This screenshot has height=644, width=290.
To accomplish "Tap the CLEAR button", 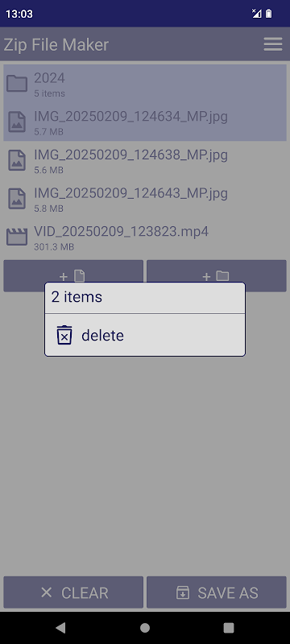I will click(x=73, y=592).
